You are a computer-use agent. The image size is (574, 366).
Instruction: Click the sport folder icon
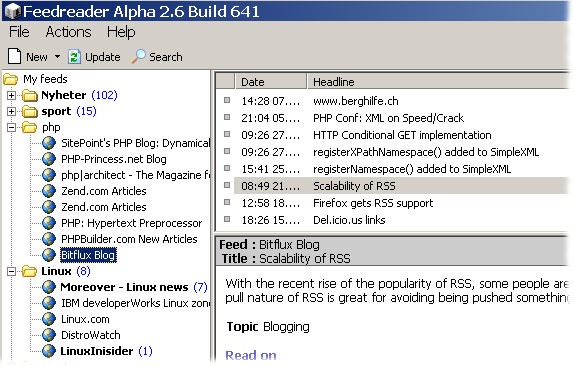pos(30,111)
